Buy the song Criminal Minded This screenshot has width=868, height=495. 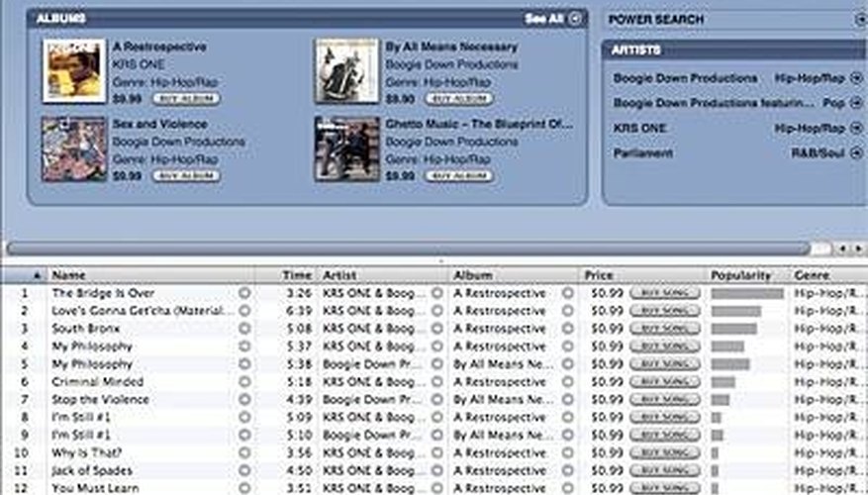pyautogui.click(x=665, y=381)
